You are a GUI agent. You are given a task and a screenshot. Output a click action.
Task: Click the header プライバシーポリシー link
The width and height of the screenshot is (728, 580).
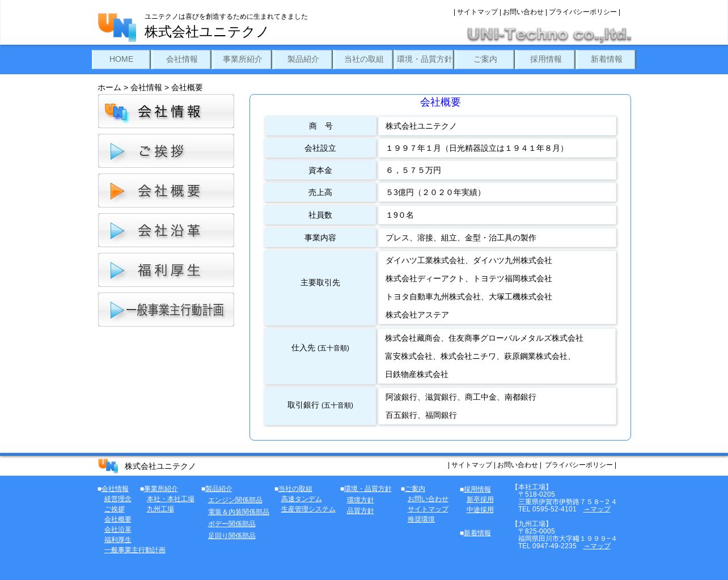pos(583,12)
